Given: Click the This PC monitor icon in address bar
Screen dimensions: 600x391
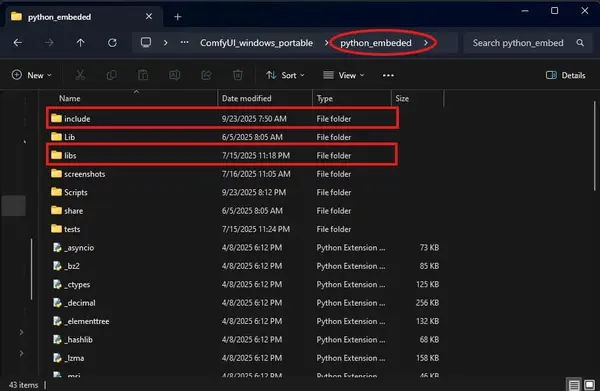Looking at the screenshot, I should click(x=146, y=42).
